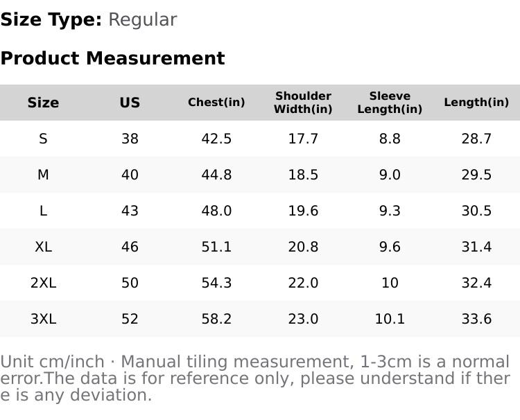
Task: Select the 3XL size row label
Action: tap(43, 319)
